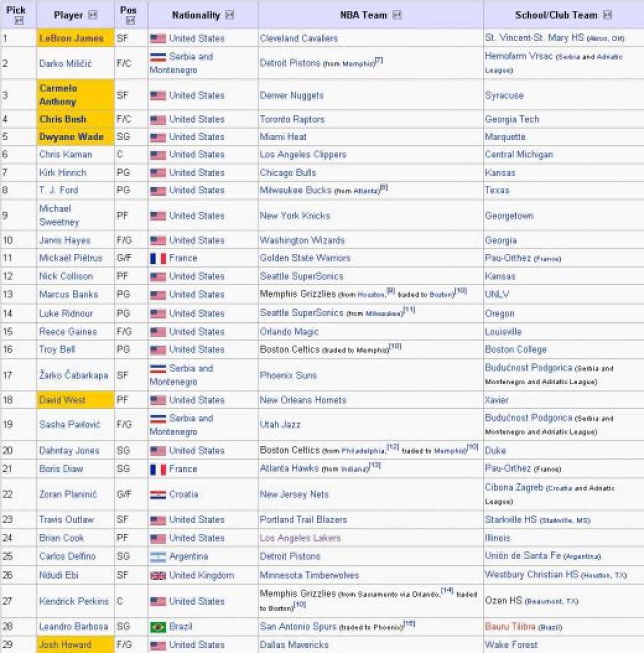This screenshot has height=653, width=644.
Task: Click the Miami Heat team link
Action: pyautogui.click(x=283, y=137)
